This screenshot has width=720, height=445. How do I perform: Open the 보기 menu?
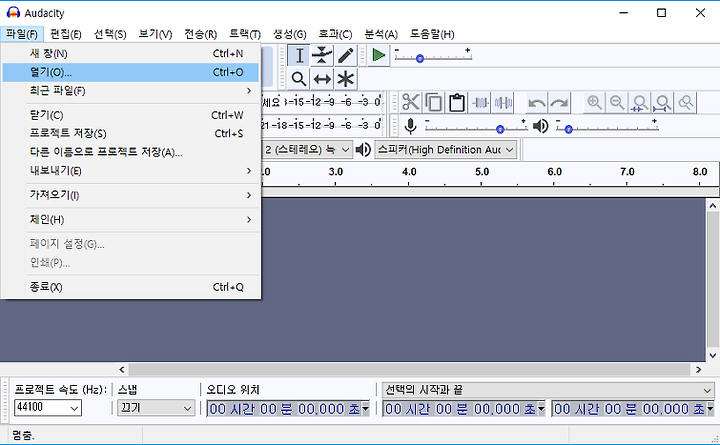point(155,34)
